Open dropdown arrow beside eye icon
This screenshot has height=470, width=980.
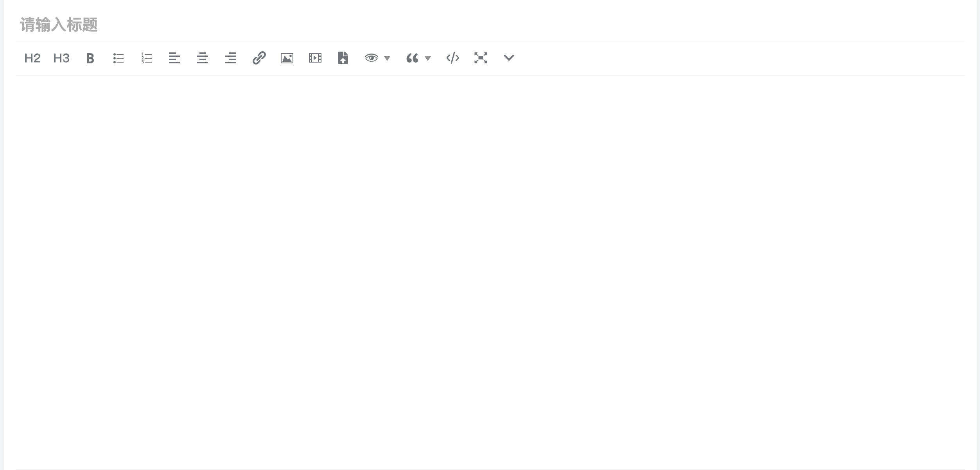[387, 59]
